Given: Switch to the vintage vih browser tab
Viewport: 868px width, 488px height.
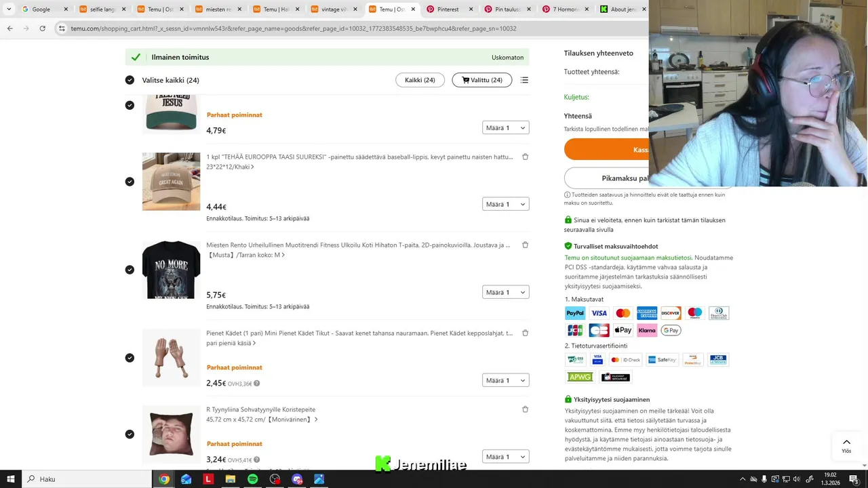Looking at the screenshot, I should click(x=334, y=9).
